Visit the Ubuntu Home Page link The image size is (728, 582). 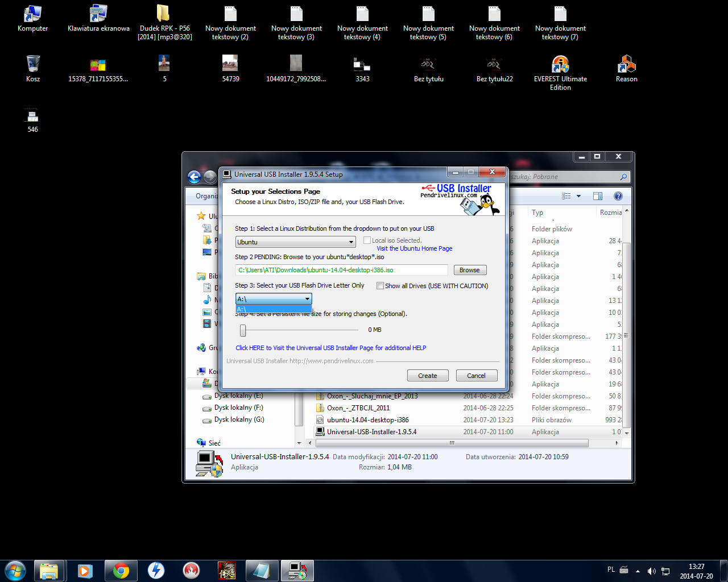tap(415, 248)
